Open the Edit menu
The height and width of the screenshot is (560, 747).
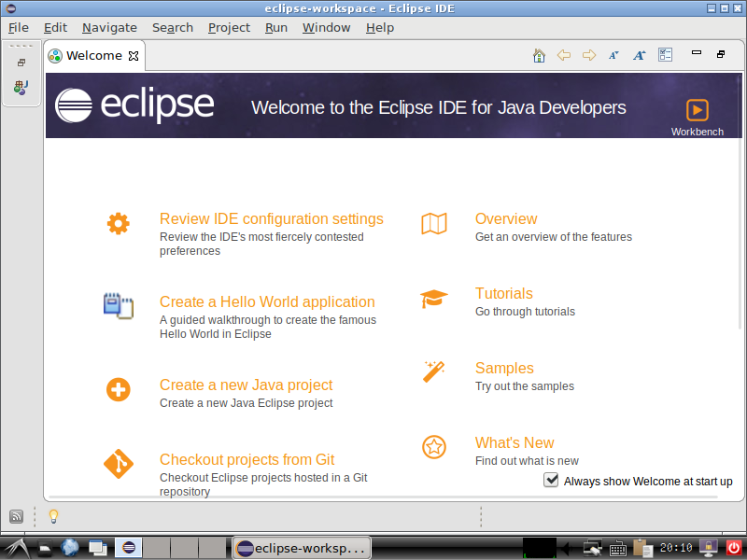click(x=55, y=28)
